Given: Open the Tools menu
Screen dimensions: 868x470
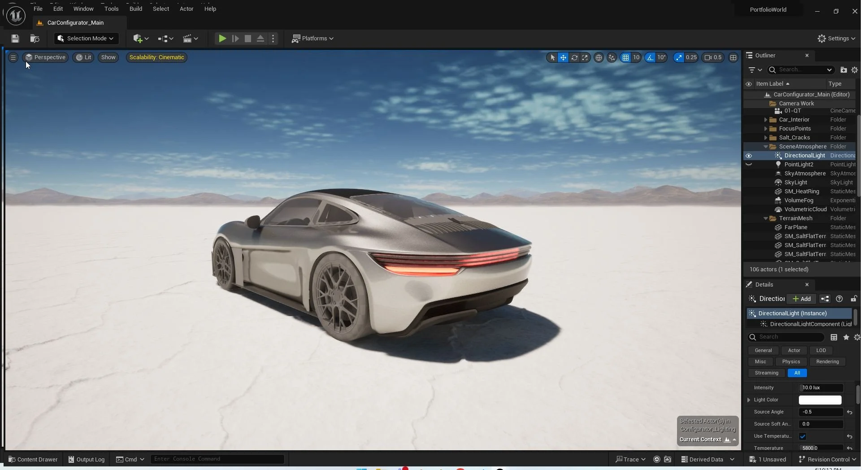Looking at the screenshot, I should tap(111, 9).
